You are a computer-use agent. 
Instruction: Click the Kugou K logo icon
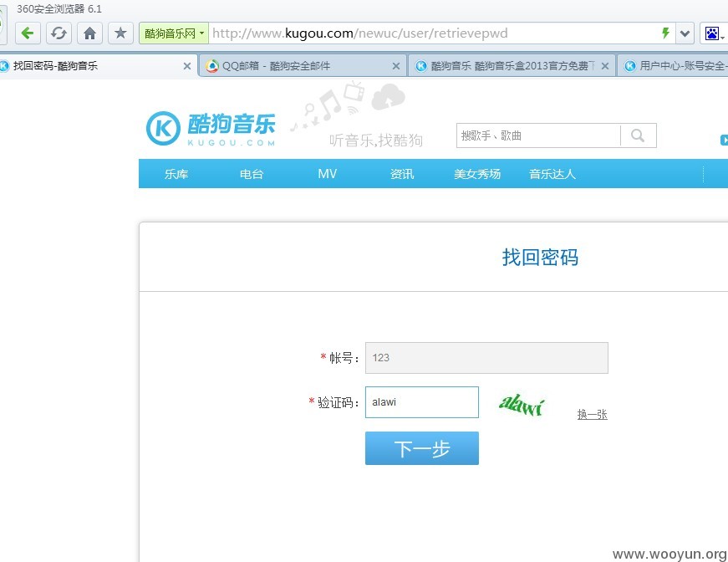point(163,128)
